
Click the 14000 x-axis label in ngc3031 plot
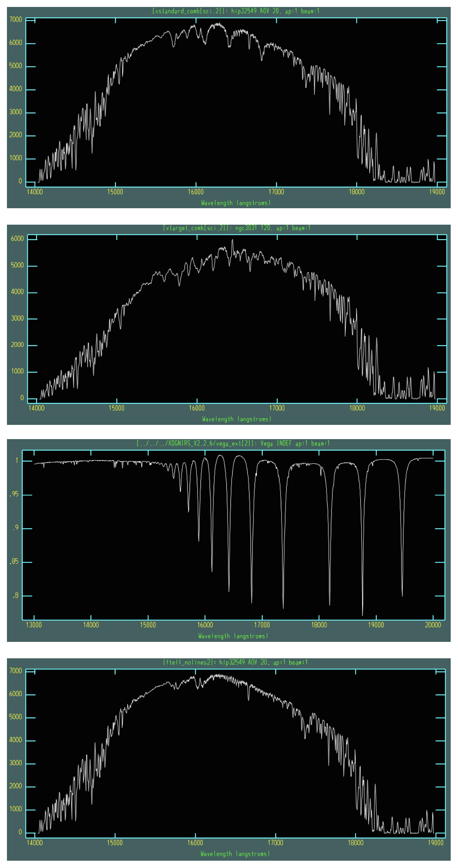pyautogui.click(x=37, y=408)
